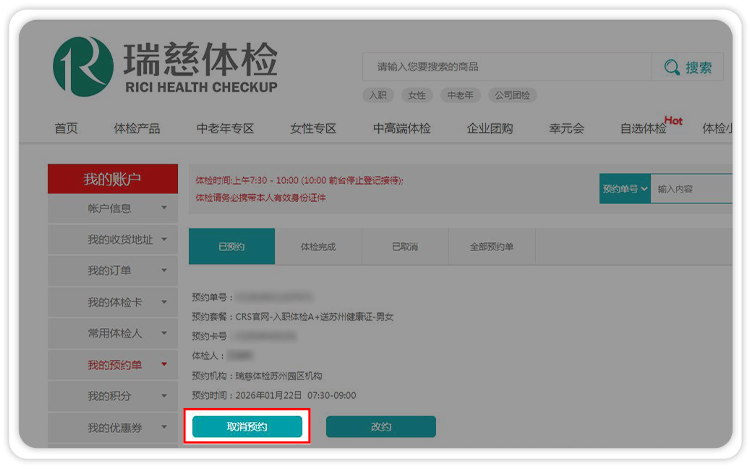Click the 公司团检 search tag
The image size is (750, 469).
pos(513,95)
